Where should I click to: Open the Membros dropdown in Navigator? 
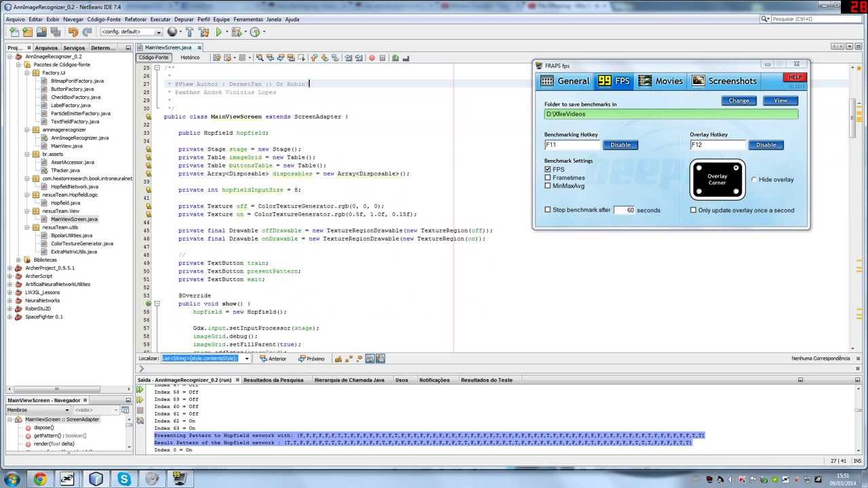coord(37,410)
